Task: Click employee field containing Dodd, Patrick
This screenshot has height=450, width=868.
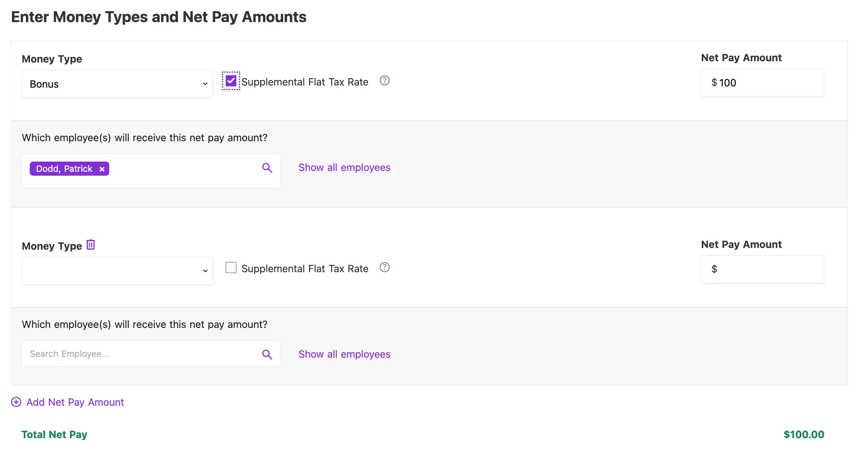Action: coord(151,171)
